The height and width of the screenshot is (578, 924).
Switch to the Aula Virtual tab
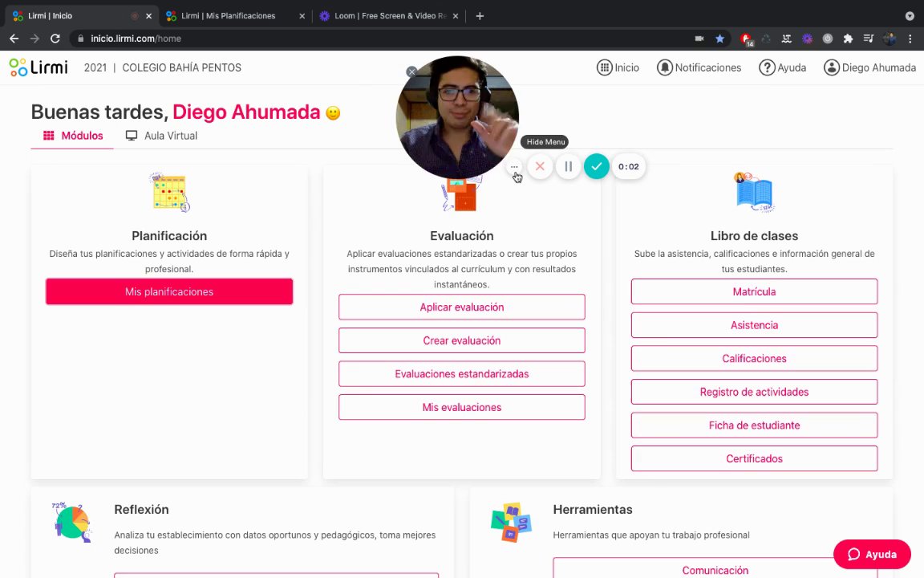(161, 136)
